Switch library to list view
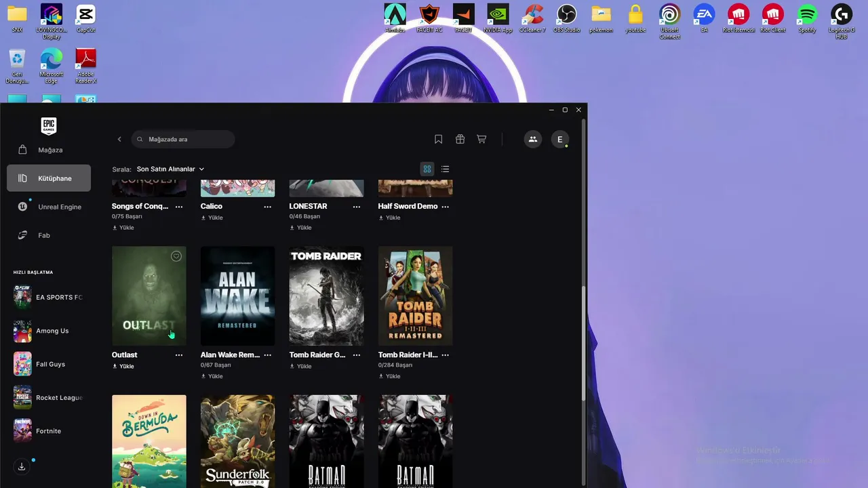This screenshot has height=488, width=868. pos(445,169)
